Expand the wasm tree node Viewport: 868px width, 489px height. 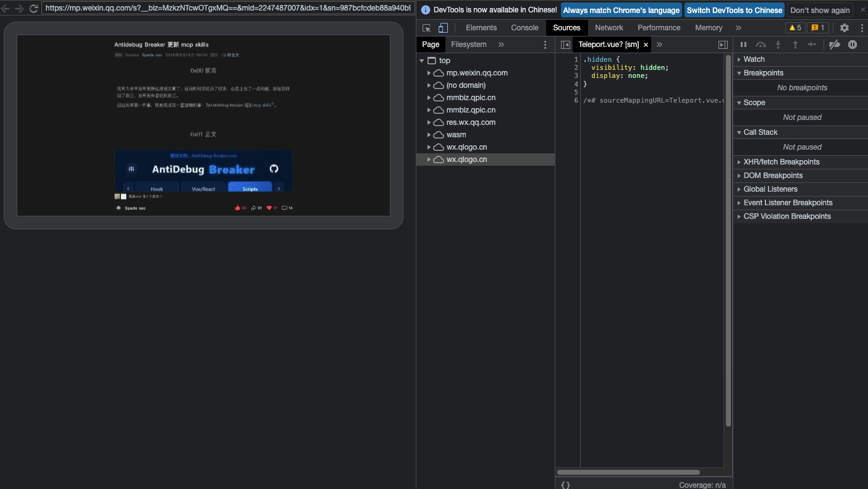click(429, 135)
